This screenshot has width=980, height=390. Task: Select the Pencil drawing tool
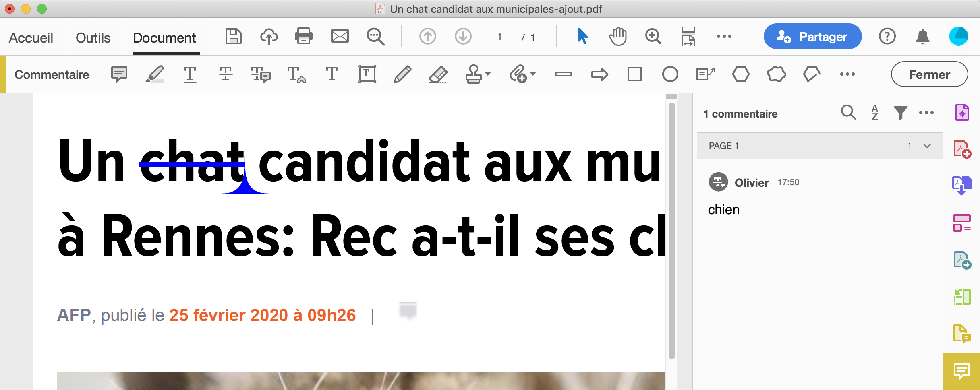[402, 74]
